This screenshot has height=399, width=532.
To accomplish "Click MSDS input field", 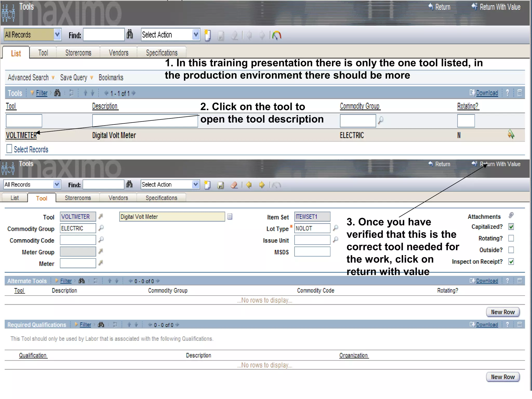I will click(312, 252).
